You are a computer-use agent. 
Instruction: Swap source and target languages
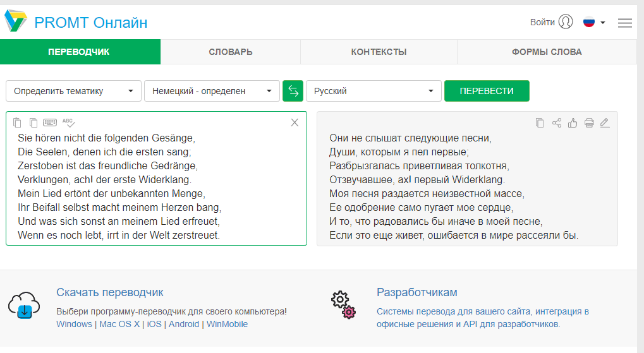pyautogui.click(x=293, y=91)
